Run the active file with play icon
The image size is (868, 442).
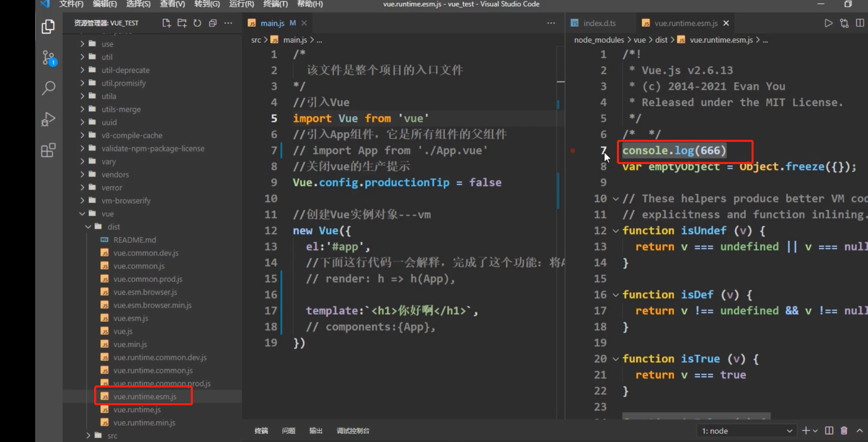point(828,23)
